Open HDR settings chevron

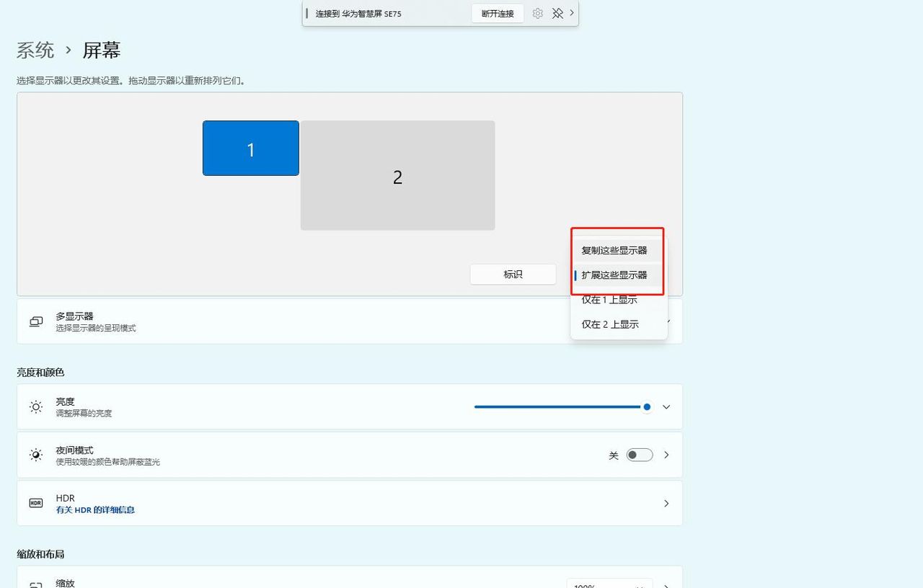[x=666, y=503]
